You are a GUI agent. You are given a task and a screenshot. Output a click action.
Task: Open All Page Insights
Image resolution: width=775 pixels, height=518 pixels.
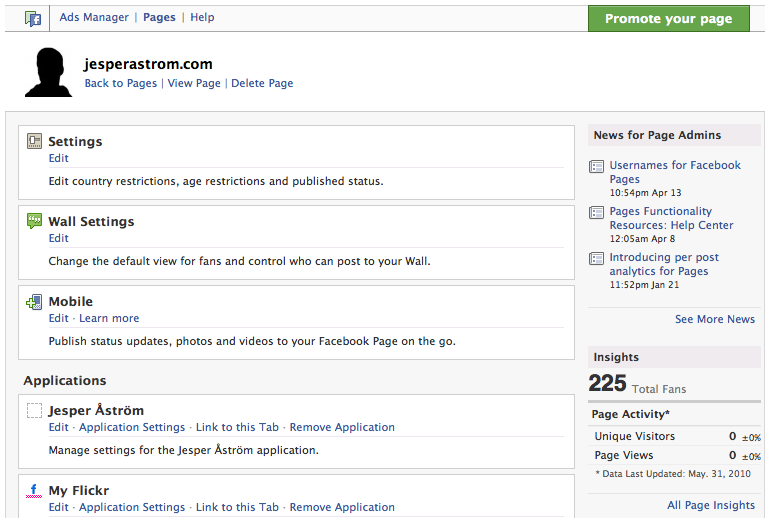(711, 505)
